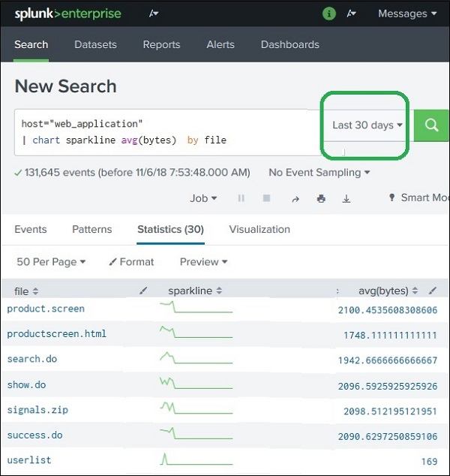Edit the avg(bytes) column with pencil icon

click(x=433, y=291)
